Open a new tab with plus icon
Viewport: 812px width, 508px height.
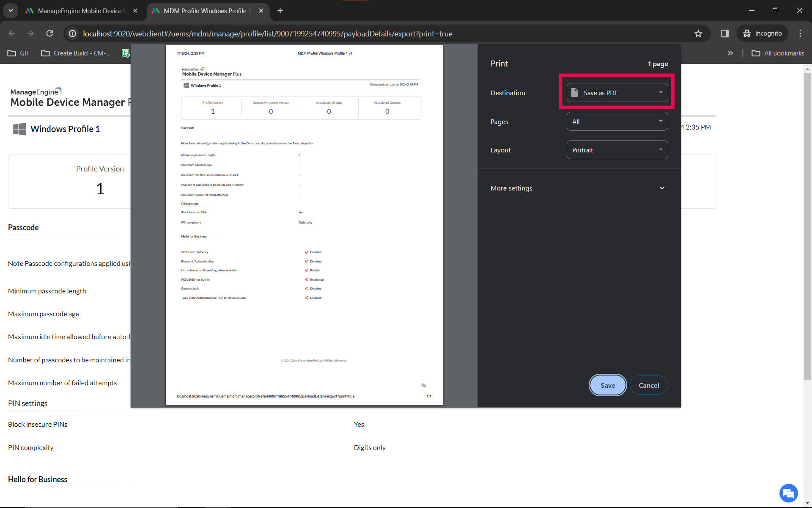point(280,11)
